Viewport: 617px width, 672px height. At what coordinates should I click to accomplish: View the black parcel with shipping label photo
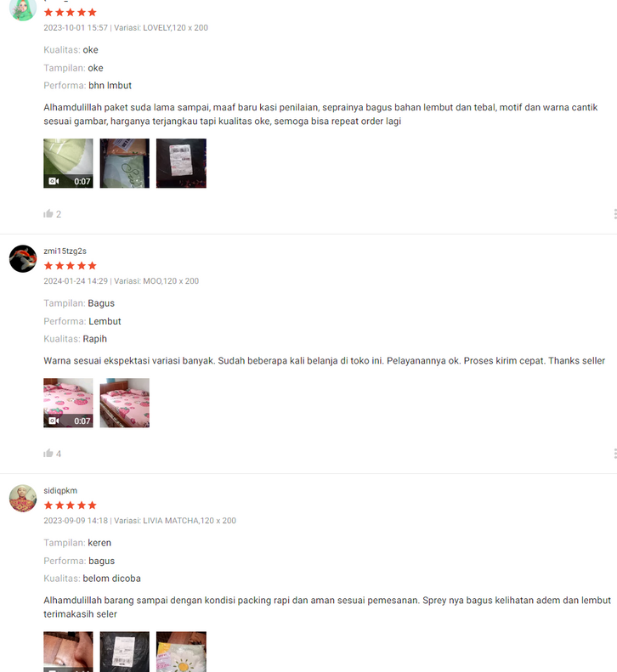pos(181,163)
